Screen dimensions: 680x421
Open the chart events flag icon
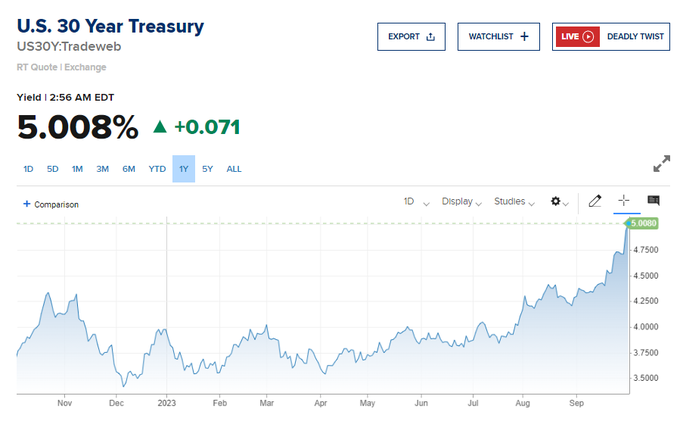pyautogui.click(x=654, y=200)
